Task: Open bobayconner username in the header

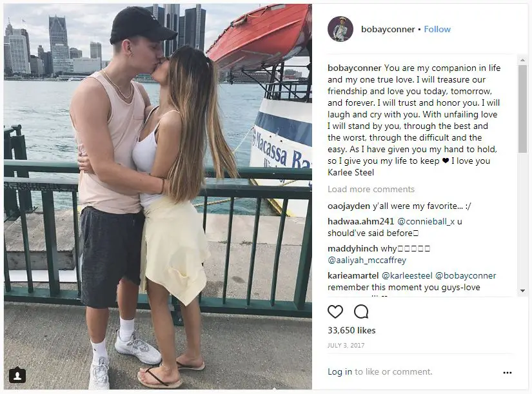Action: point(388,29)
